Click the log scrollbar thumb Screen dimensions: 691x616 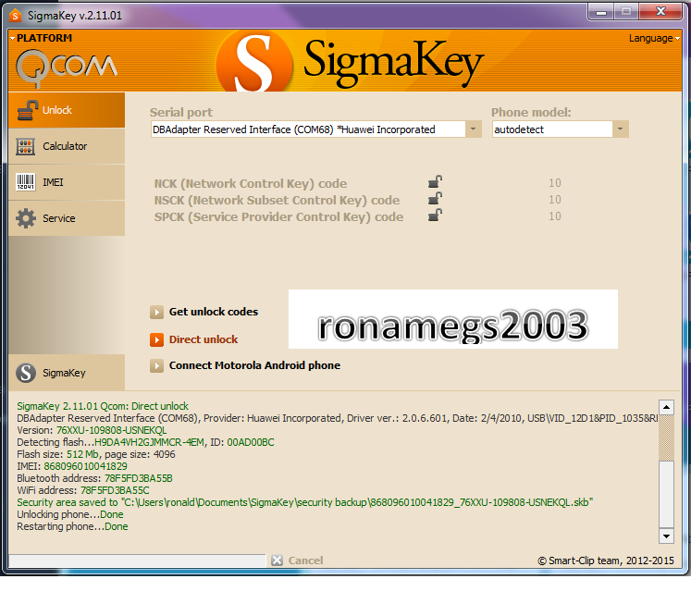click(666, 494)
